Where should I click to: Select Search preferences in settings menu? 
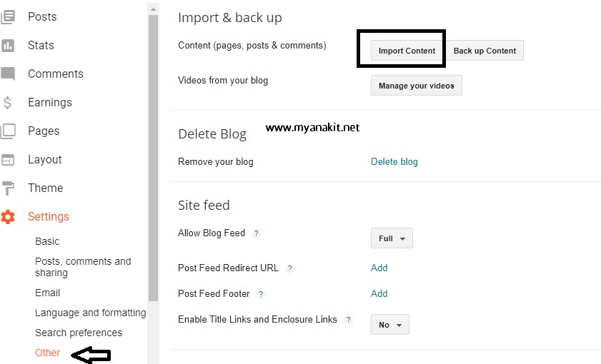pyautogui.click(x=79, y=333)
